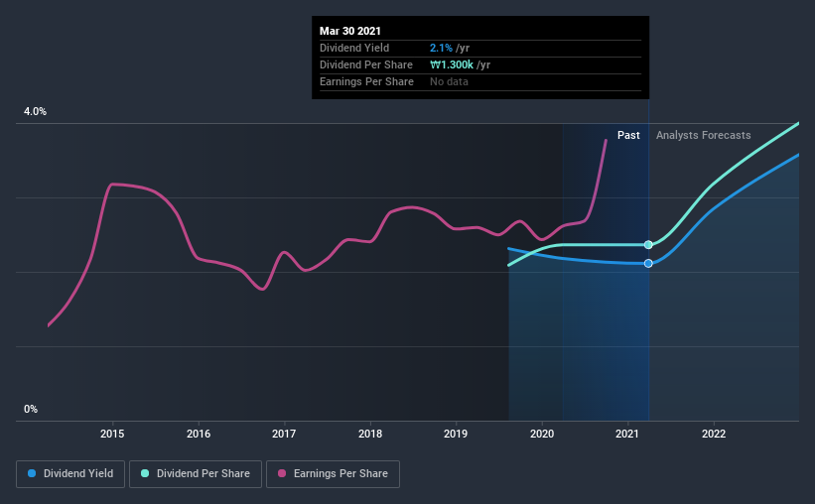
Task: Click the 2015 label on the x-axis
Action: 112,434
